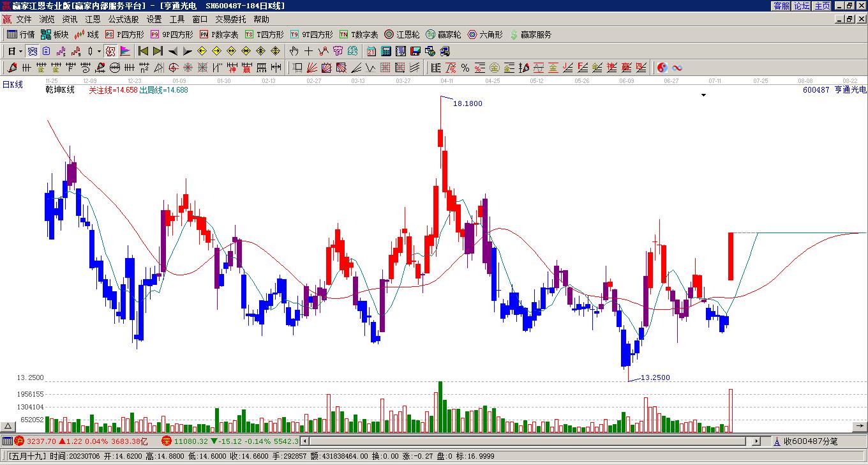This screenshot has width=868, height=465.
Task: Click the 客服 button in title bar
Action: point(782,6)
